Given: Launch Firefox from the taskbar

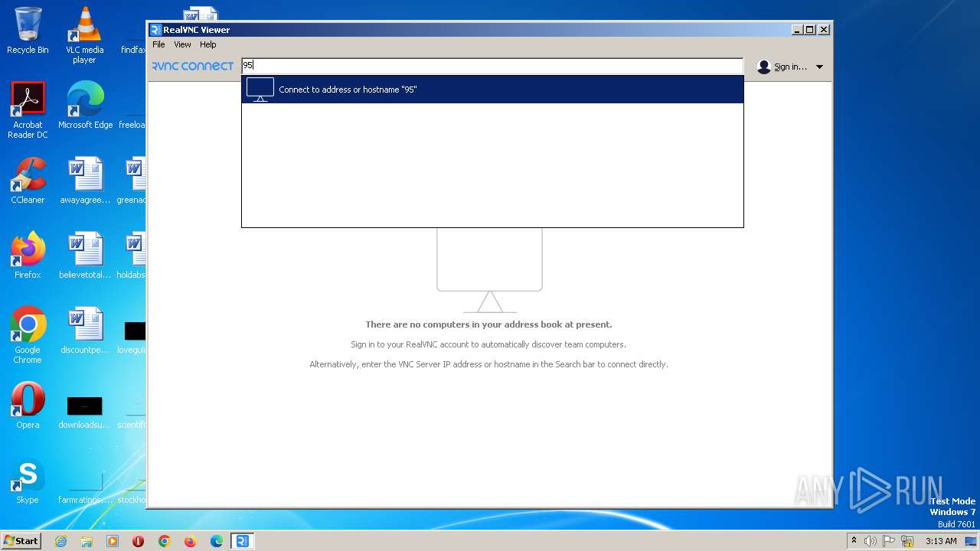Looking at the screenshot, I should [x=191, y=541].
